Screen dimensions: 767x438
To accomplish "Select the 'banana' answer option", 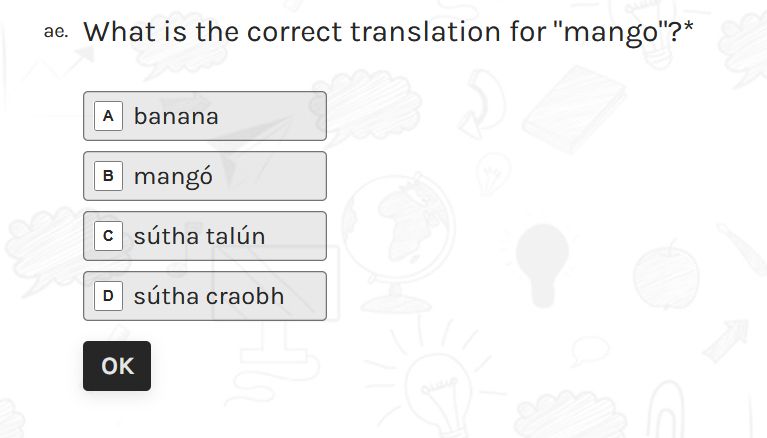I will click(204, 116).
